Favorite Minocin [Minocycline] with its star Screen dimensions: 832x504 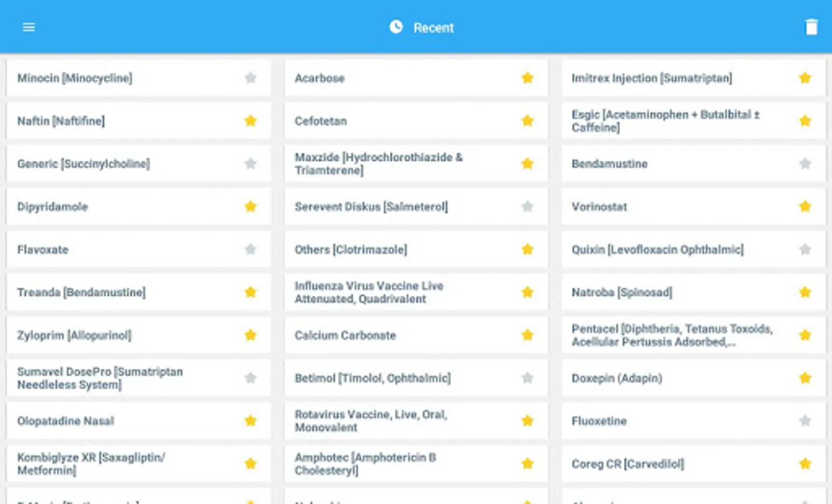coord(250,78)
